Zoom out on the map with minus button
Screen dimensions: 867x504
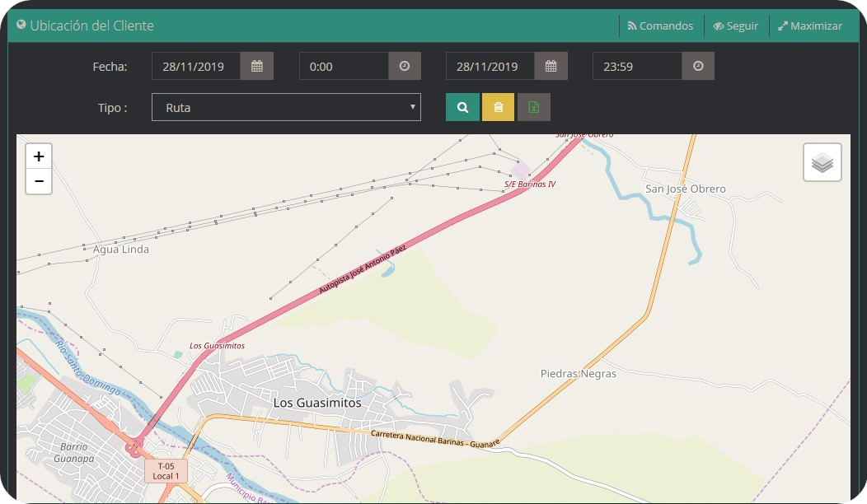point(39,181)
